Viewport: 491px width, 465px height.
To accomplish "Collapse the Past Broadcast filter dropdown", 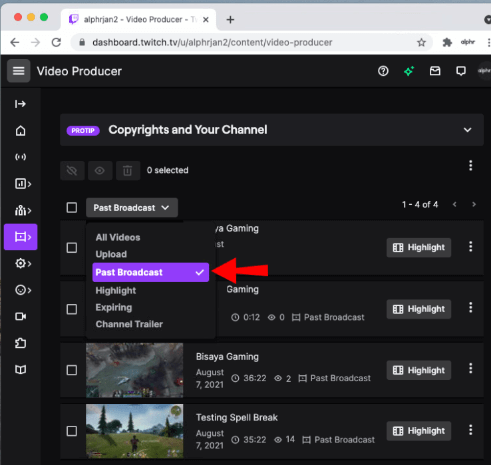I will tap(132, 208).
